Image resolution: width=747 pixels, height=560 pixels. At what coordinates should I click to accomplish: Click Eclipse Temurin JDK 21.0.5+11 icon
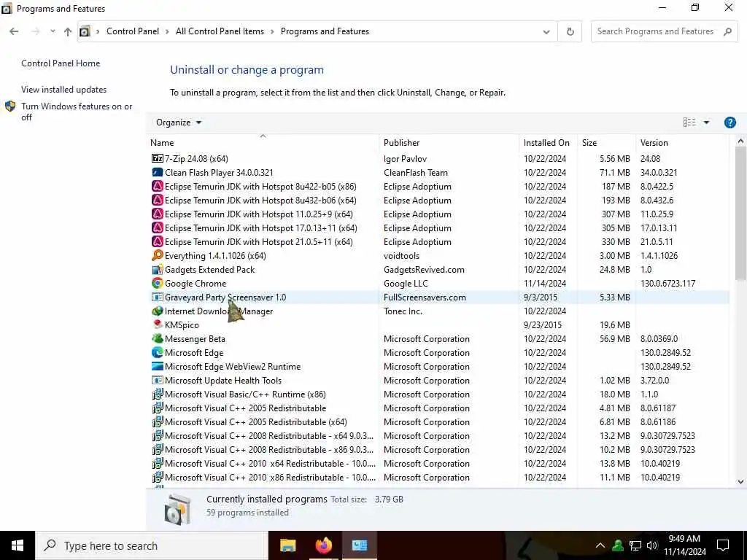point(158,242)
